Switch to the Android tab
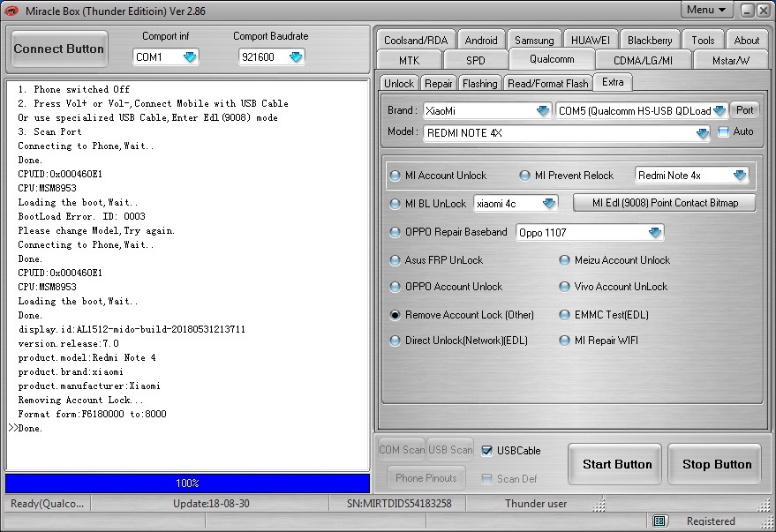The image size is (776, 532). click(481, 40)
